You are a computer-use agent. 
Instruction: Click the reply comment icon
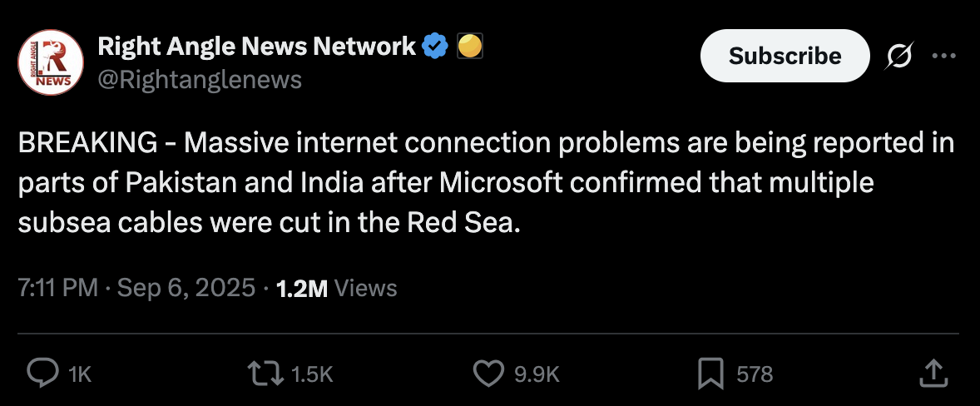42,374
